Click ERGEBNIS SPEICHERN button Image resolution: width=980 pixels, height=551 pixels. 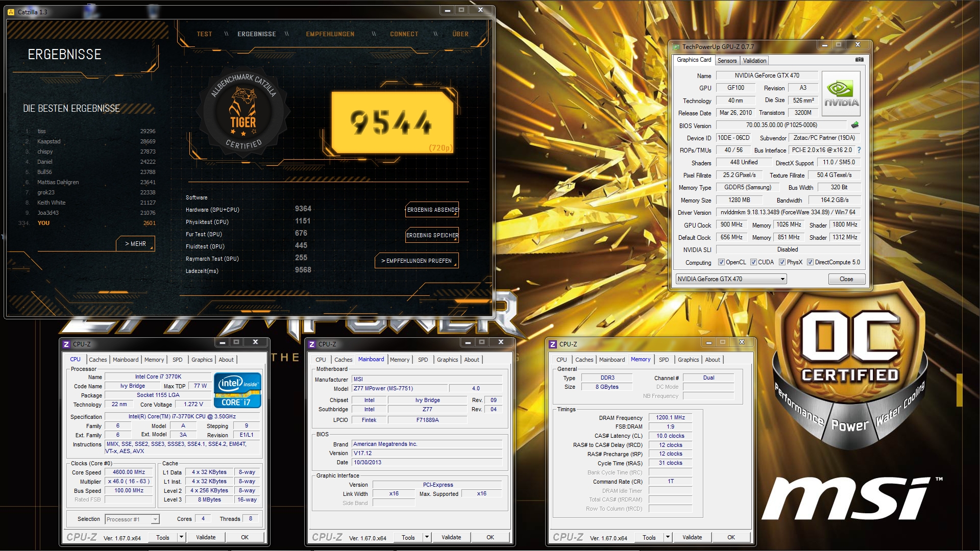432,235
